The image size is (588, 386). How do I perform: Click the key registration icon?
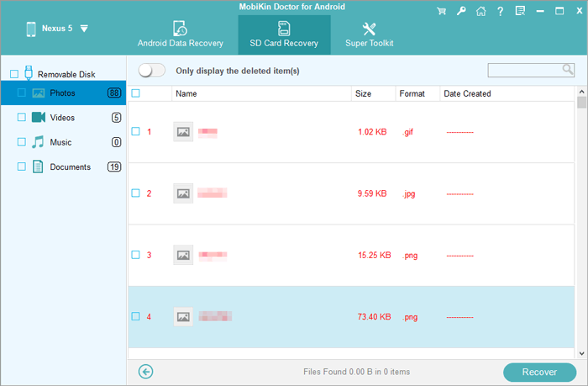pyautogui.click(x=460, y=12)
